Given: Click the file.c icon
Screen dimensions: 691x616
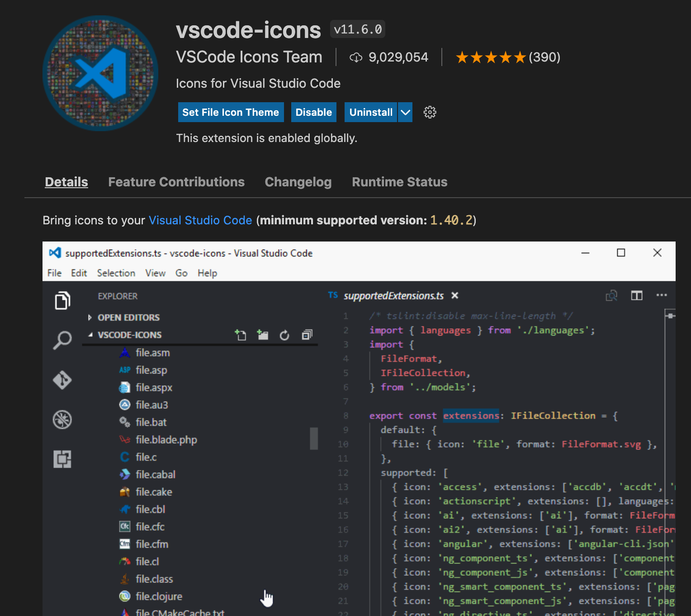Looking at the screenshot, I should pos(125,457).
